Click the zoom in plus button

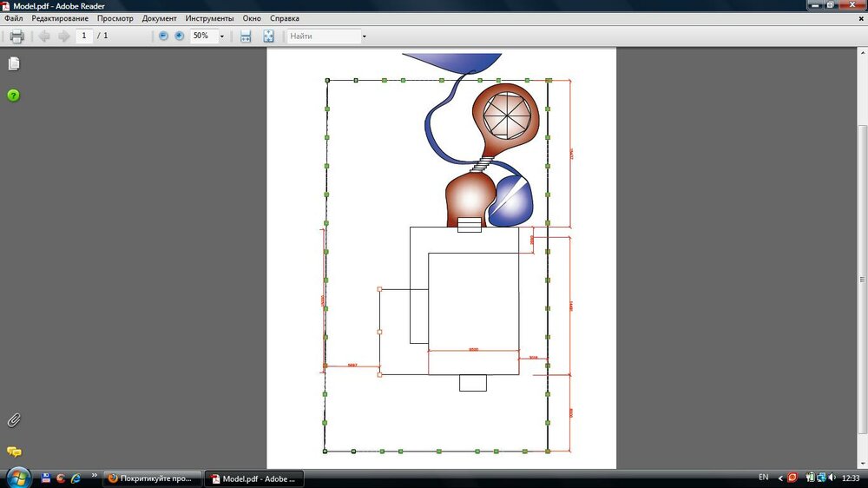pos(180,36)
